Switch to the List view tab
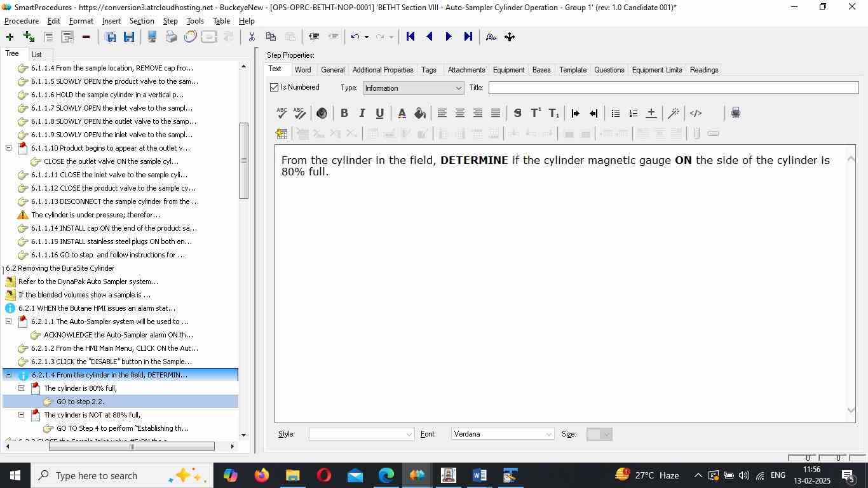 37,55
